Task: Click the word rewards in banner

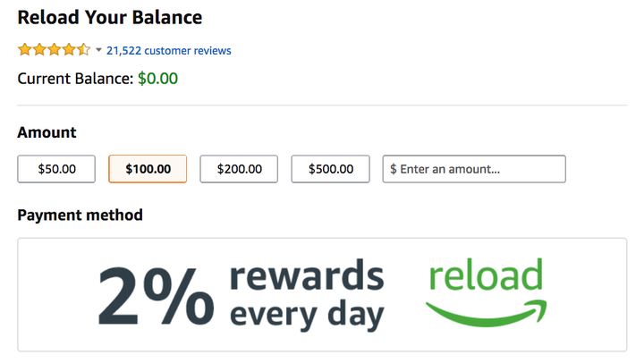Action: 307,276
